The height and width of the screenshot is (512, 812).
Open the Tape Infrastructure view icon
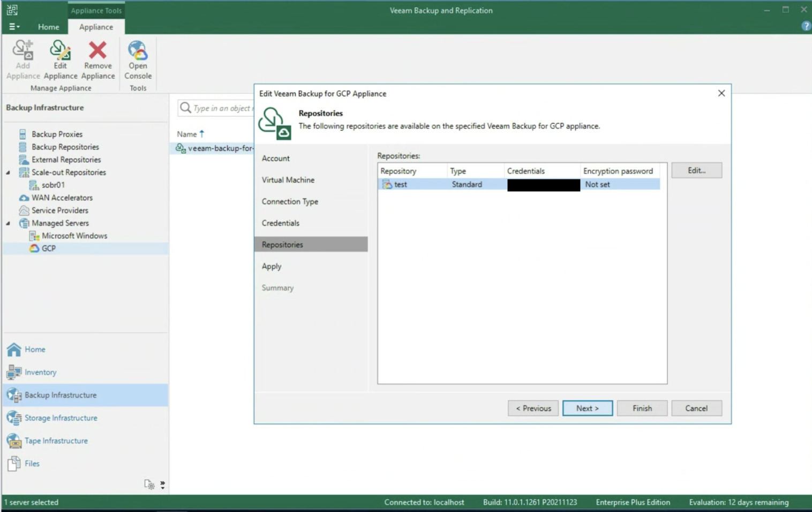[x=14, y=441]
